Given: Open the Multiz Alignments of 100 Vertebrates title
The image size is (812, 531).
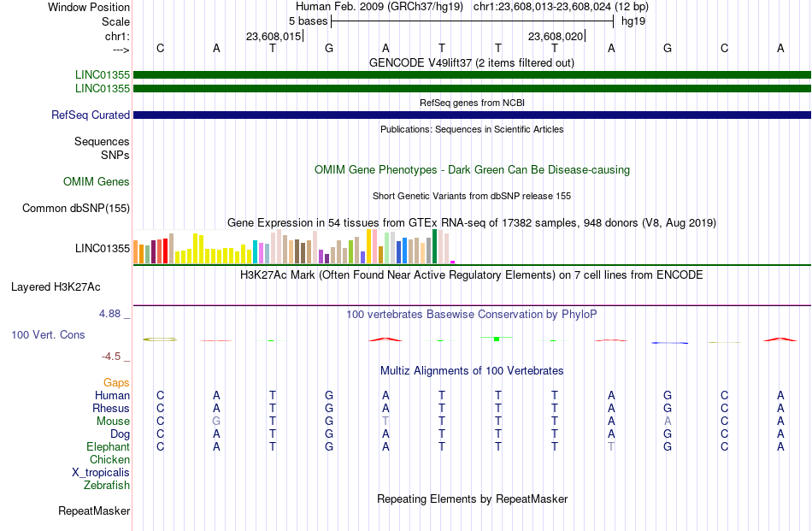Looking at the screenshot, I should (x=472, y=371).
